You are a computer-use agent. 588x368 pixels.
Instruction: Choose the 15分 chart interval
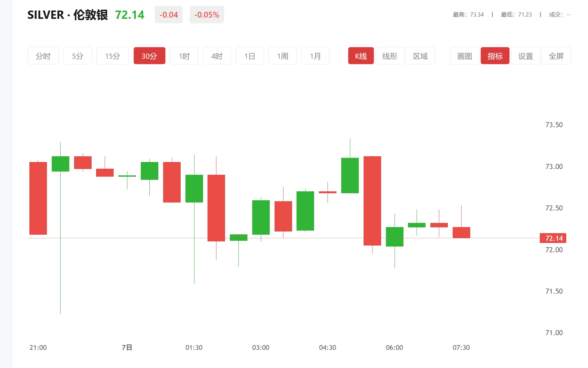112,56
